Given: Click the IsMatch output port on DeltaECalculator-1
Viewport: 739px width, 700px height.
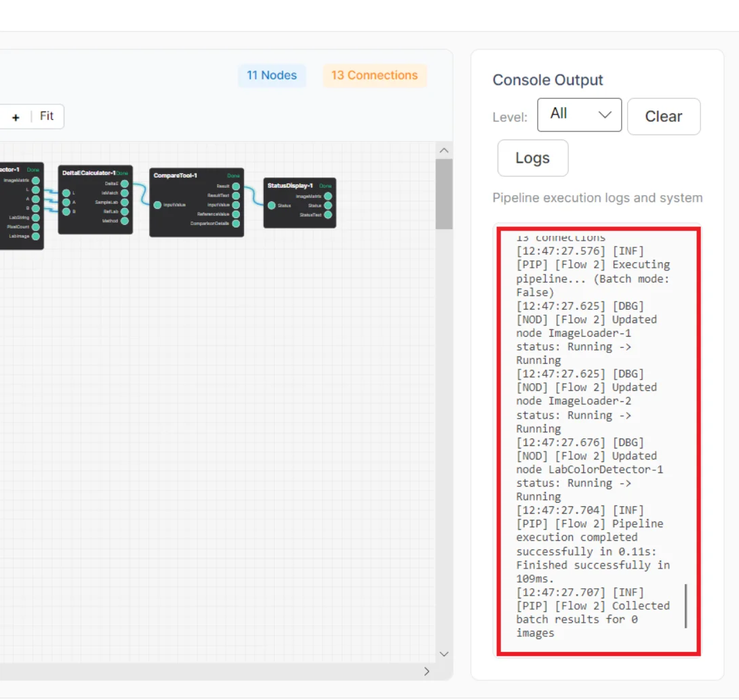Looking at the screenshot, I should click(125, 192).
